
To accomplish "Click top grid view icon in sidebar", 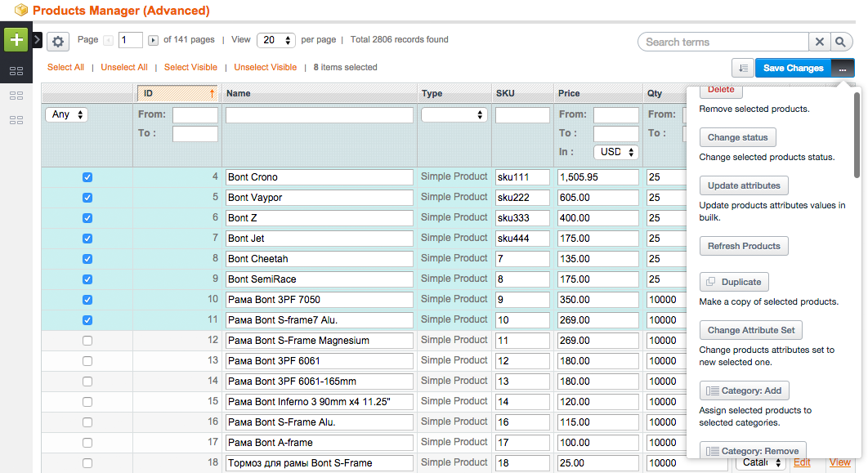I will pos(16,71).
